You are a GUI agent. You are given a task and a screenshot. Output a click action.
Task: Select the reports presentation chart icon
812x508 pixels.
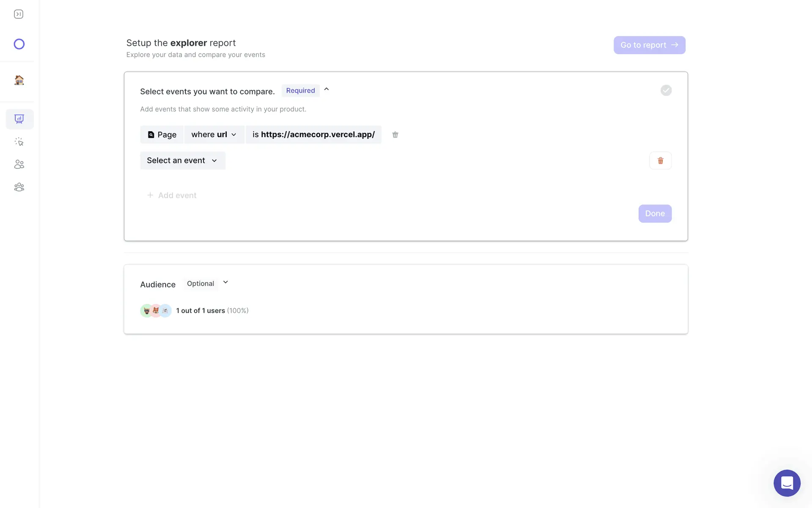tap(19, 119)
